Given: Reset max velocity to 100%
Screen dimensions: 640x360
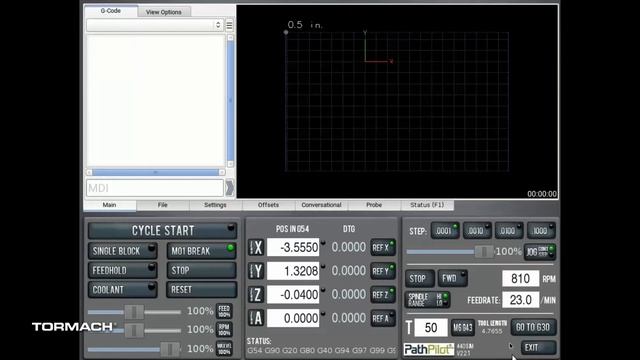Looking at the screenshot, I should (x=224, y=349).
